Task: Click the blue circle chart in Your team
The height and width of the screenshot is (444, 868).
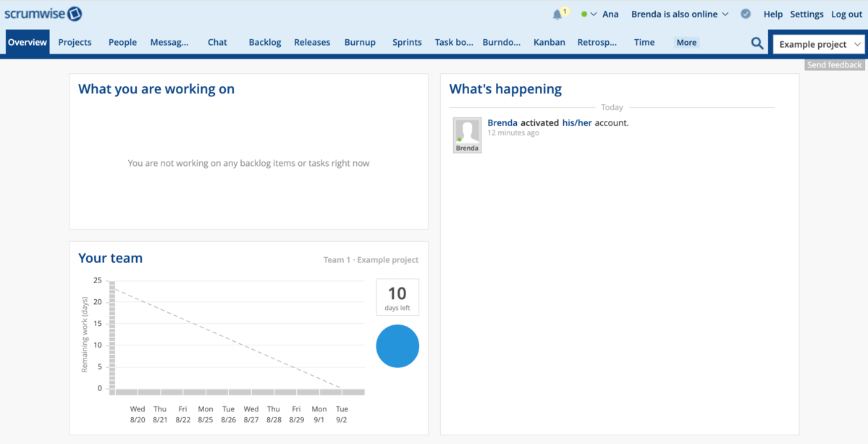Action: pyautogui.click(x=397, y=346)
